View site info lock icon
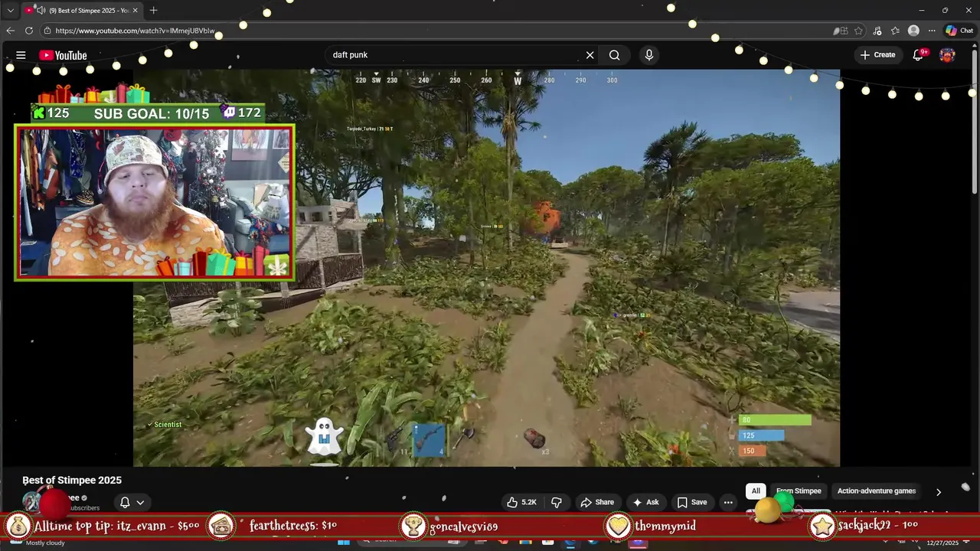This screenshot has height=551, width=980. pyautogui.click(x=47, y=31)
